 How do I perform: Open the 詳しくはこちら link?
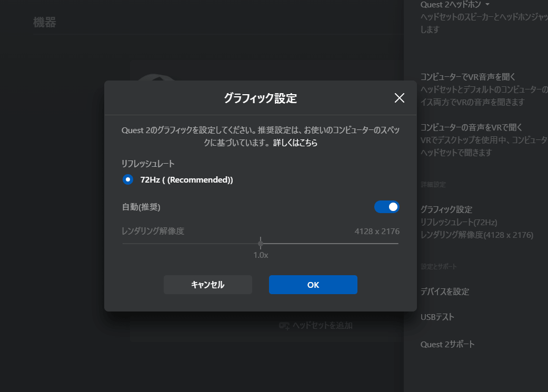point(295,143)
